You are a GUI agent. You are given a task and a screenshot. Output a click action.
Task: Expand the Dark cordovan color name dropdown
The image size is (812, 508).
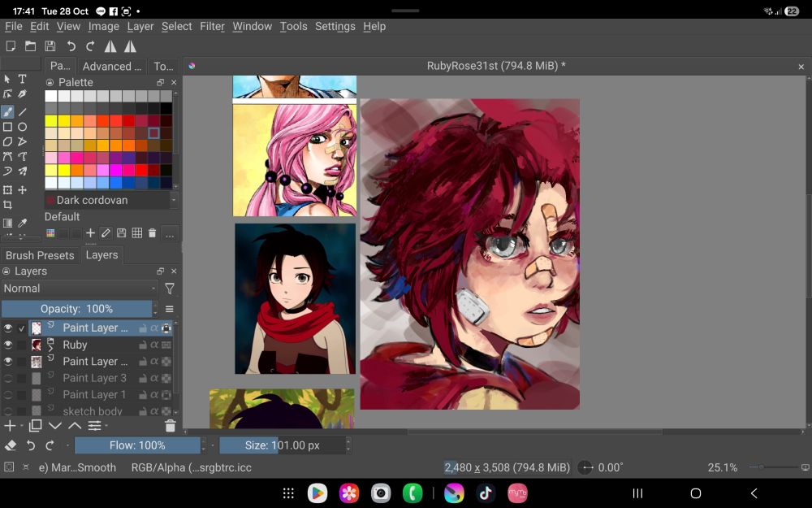point(173,200)
